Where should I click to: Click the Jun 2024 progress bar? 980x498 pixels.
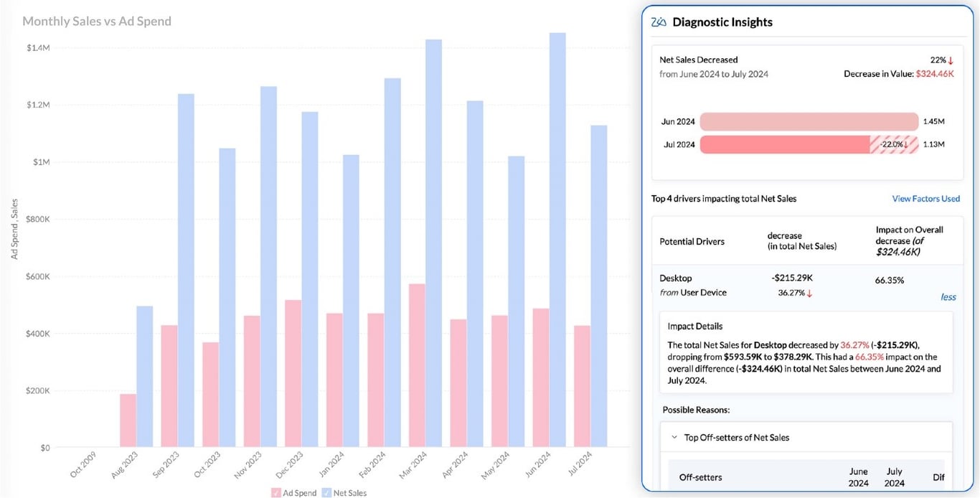click(x=809, y=121)
